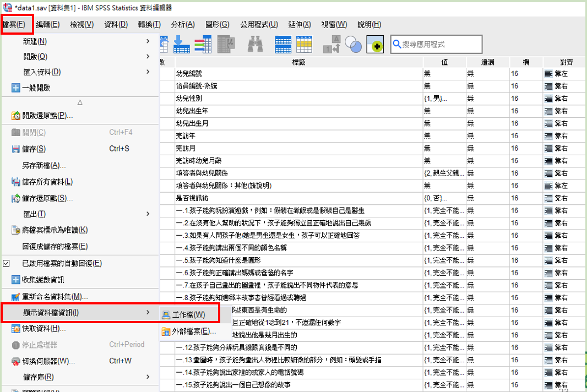Open the 分析(A) menu

183,25
